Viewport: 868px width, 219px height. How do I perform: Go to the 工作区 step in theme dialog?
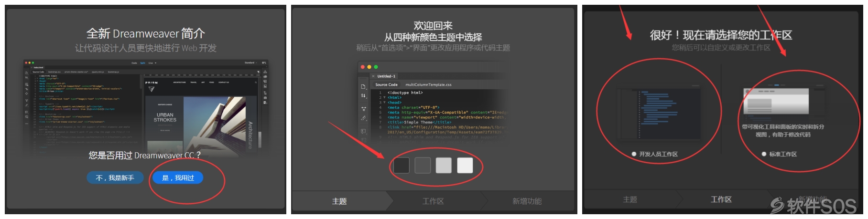(433, 201)
